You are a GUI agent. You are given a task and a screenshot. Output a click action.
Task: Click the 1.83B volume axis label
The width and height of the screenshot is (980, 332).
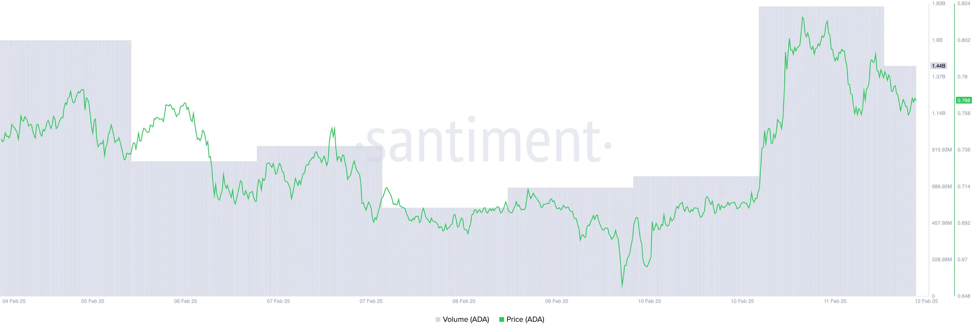(x=938, y=3)
